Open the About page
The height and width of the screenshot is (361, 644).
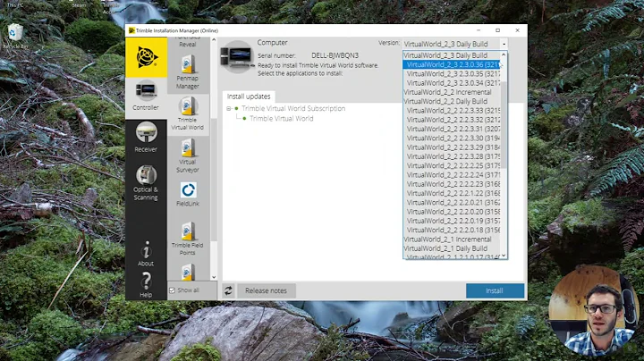(146, 253)
